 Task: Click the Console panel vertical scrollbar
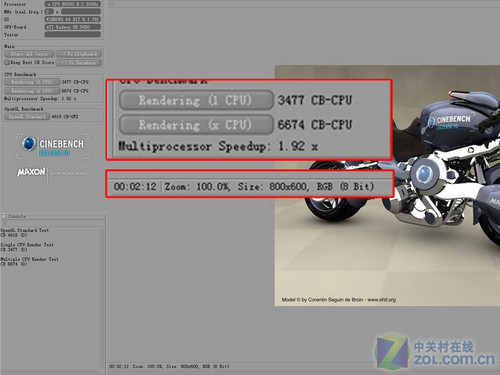[x=102, y=298]
